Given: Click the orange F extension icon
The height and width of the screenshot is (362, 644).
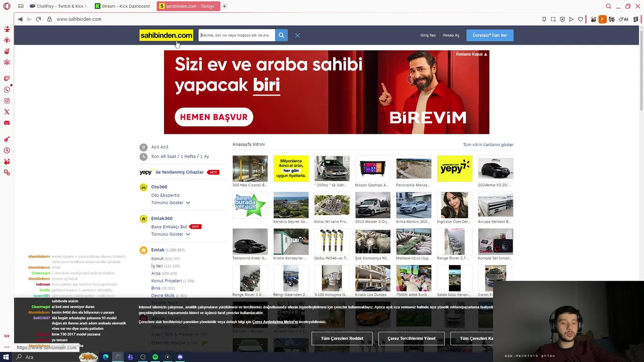Looking at the screenshot, I should (x=602, y=19).
